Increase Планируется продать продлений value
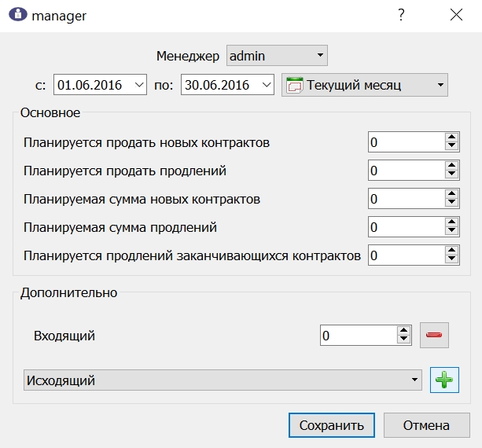482x448 pixels. [451, 166]
